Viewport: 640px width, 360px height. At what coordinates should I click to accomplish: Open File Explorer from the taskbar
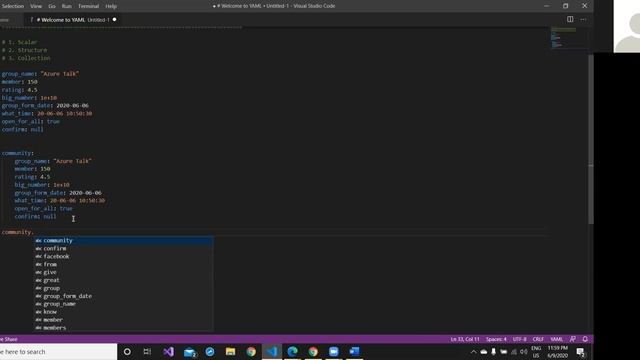(231, 352)
